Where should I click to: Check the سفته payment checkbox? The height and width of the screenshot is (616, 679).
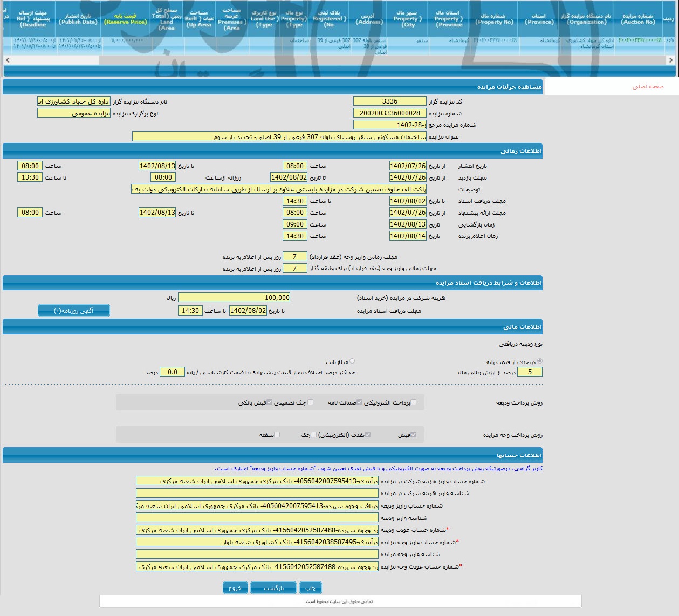point(277,434)
